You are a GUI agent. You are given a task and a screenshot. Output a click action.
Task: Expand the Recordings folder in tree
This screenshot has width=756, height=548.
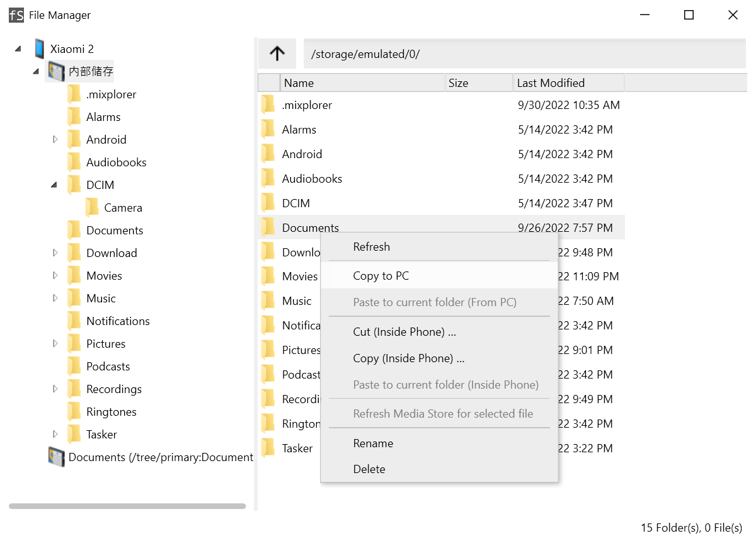click(x=55, y=389)
